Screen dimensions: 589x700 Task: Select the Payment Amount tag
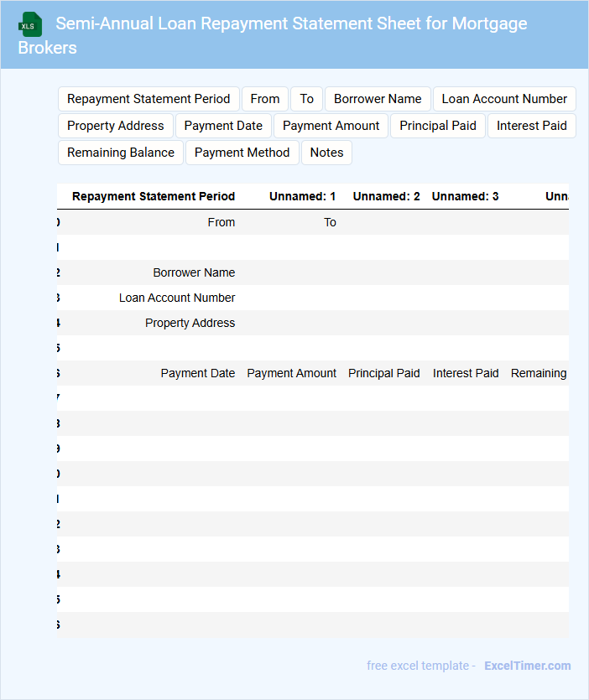[331, 126]
